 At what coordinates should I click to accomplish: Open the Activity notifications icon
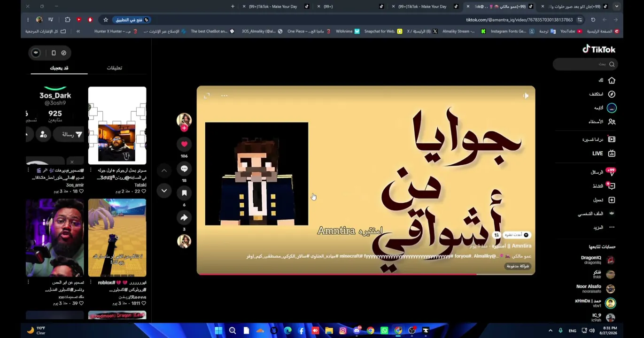click(611, 186)
